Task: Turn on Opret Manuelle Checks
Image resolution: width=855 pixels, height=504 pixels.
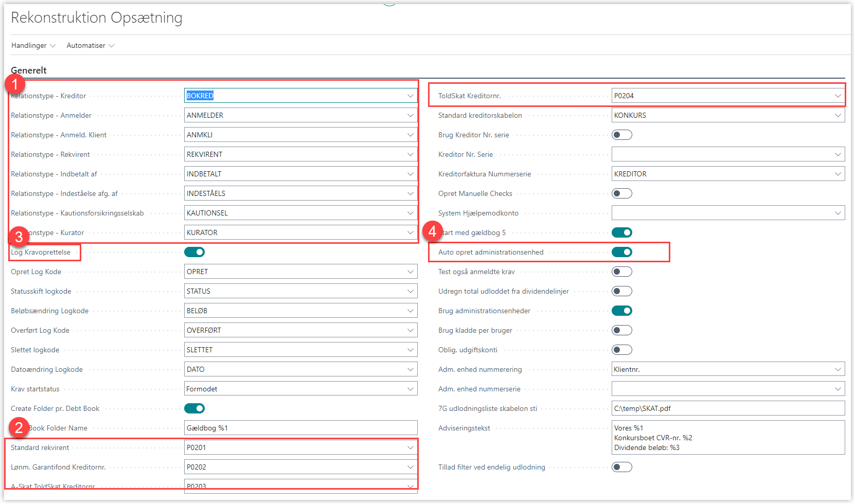Action: [621, 193]
